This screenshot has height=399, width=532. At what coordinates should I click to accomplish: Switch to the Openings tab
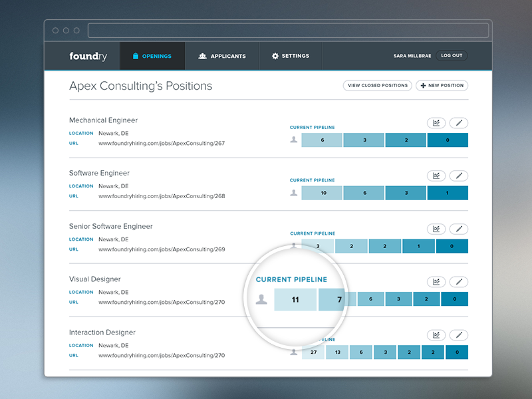tap(152, 56)
